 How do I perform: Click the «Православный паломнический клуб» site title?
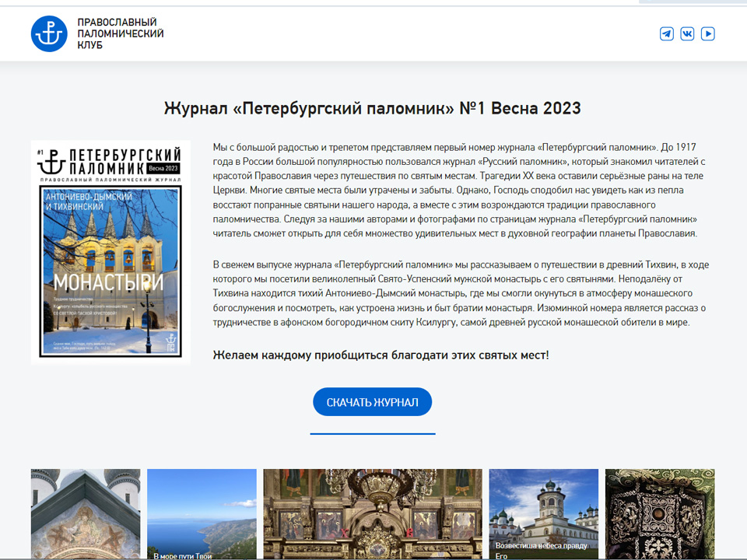(x=120, y=33)
